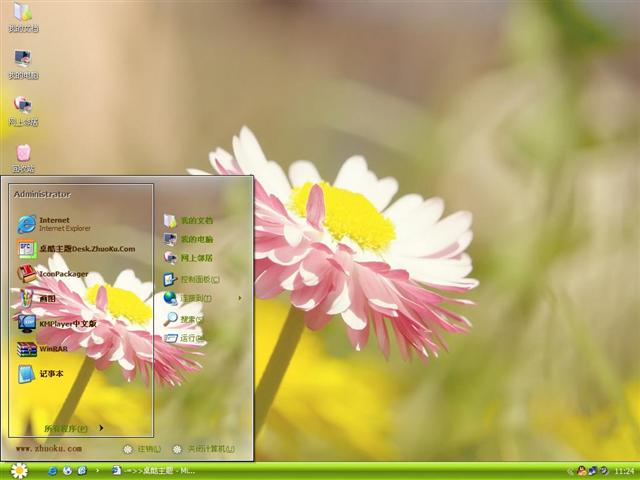
Task: Open 搜索 Search from start menu
Action: [183, 319]
